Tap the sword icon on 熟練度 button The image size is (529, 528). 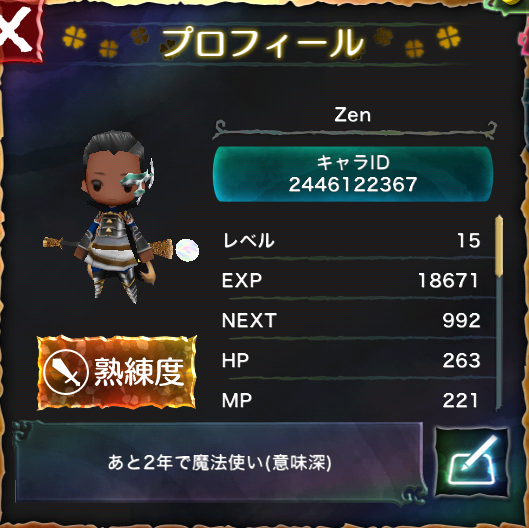66,372
